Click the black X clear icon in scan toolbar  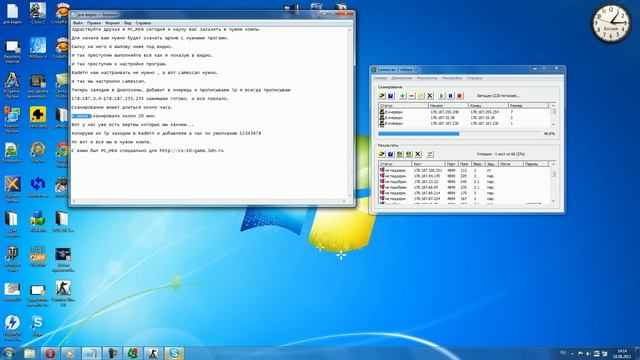(x=430, y=96)
